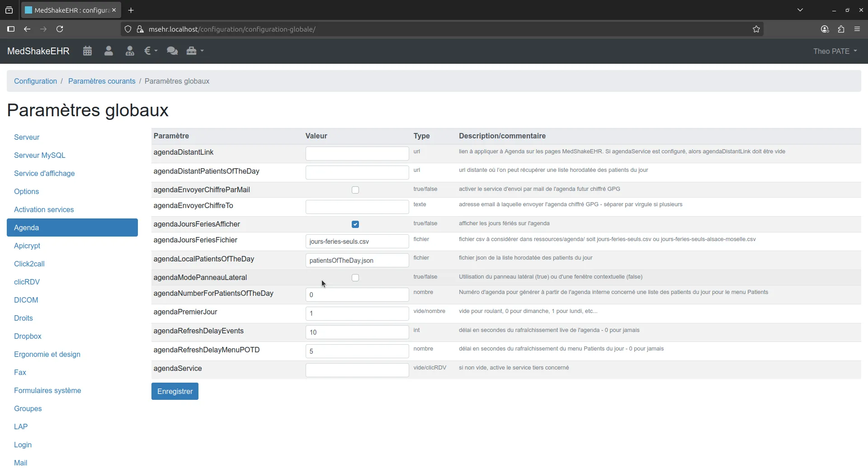Viewport: 868px width, 474px height.
Task: Enable the agendaEnvoyerChiffreParMail checkbox
Action: tap(355, 190)
